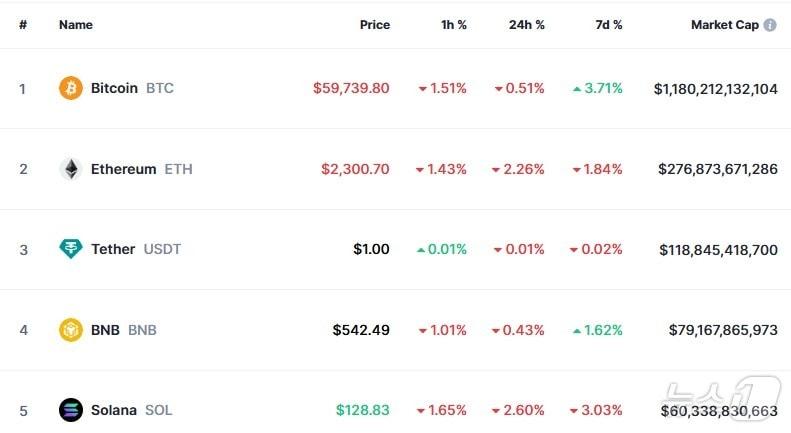The height and width of the screenshot is (433, 791).
Task: Open the Ethereum name link
Action: click(123, 169)
